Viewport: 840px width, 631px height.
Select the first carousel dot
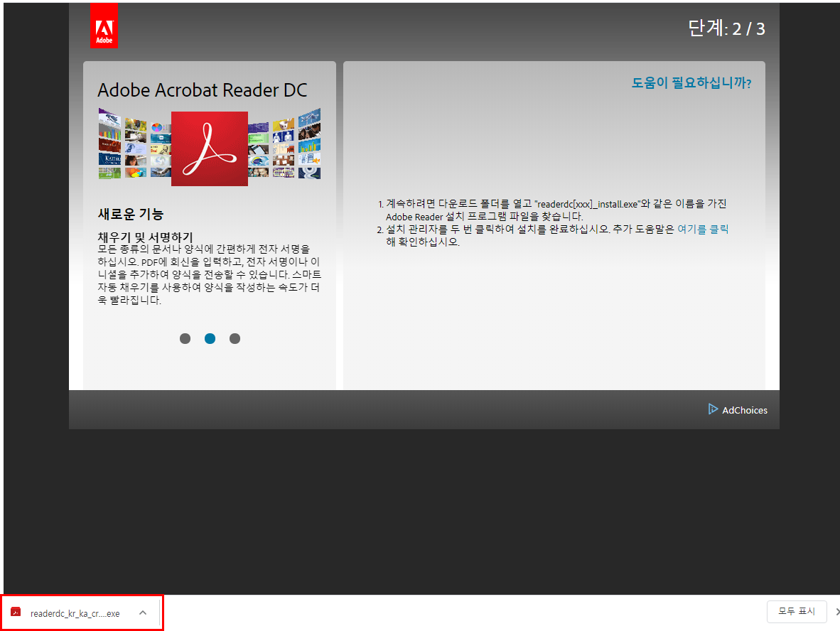tap(185, 338)
